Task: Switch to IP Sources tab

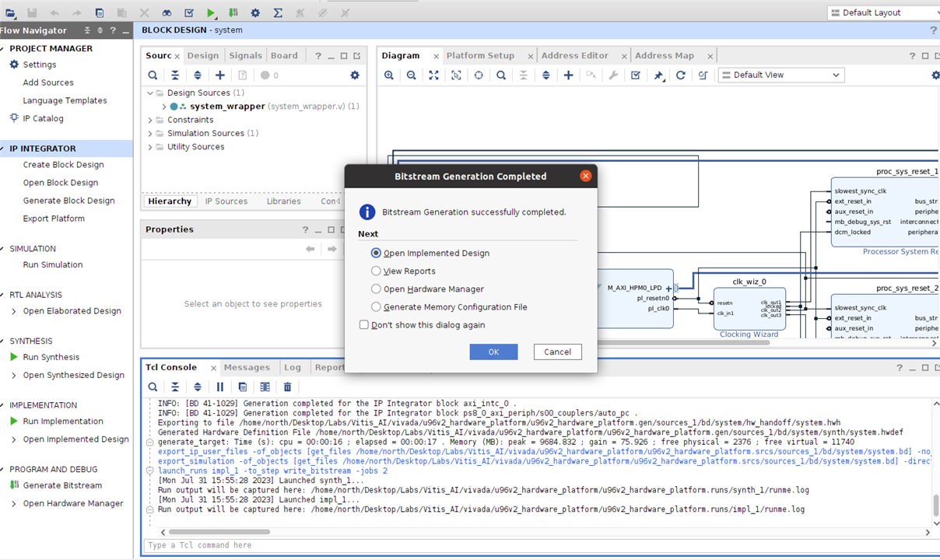Action: coord(226,201)
